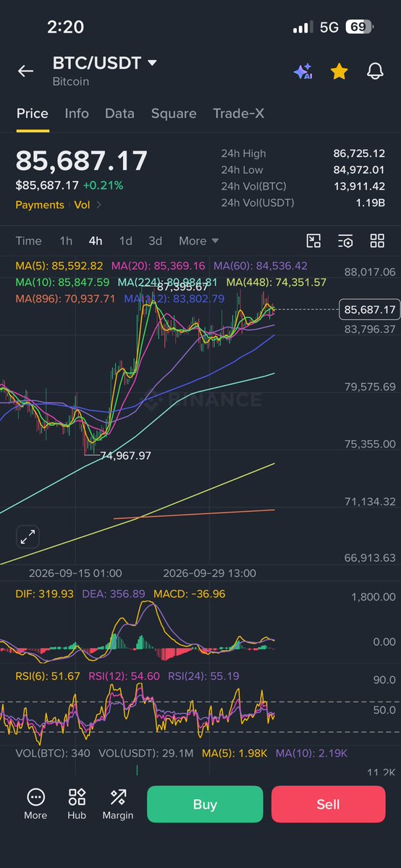
Task: Switch to the Price tab
Action: 32,114
